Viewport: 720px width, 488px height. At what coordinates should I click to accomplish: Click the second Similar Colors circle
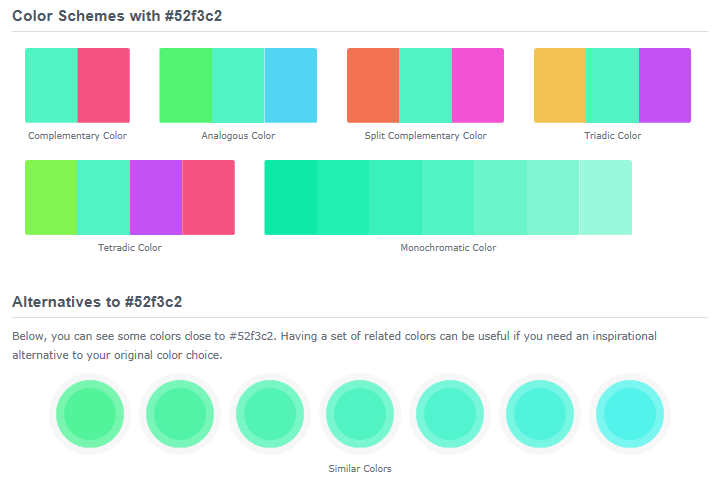(x=181, y=411)
